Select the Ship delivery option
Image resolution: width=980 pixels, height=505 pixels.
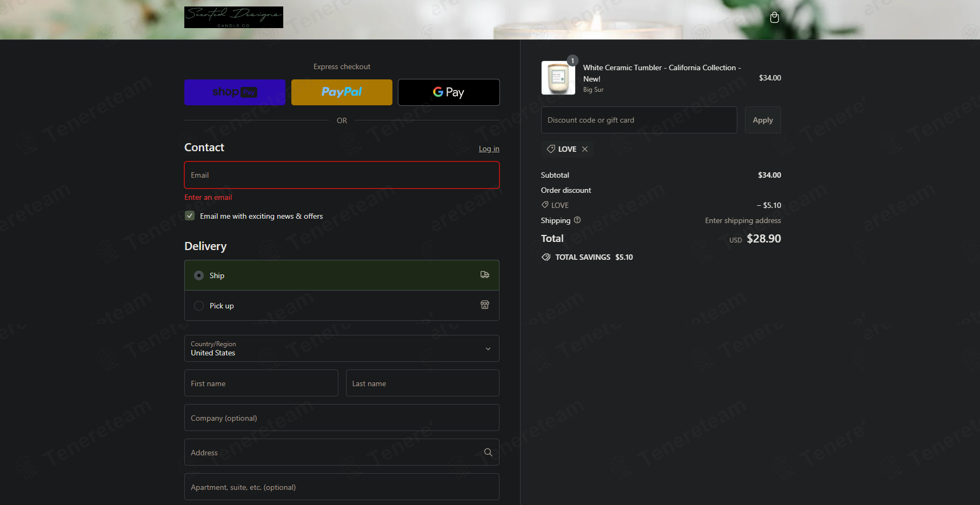pyautogui.click(x=342, y=275)
